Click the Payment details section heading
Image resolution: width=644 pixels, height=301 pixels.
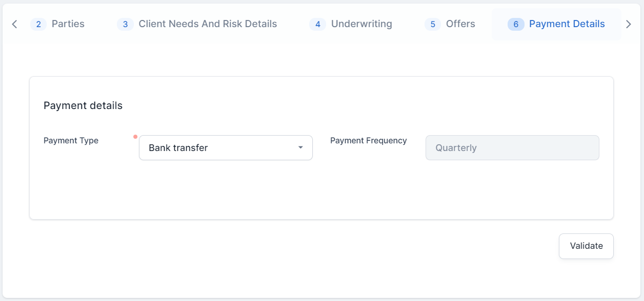click(83, 106)
